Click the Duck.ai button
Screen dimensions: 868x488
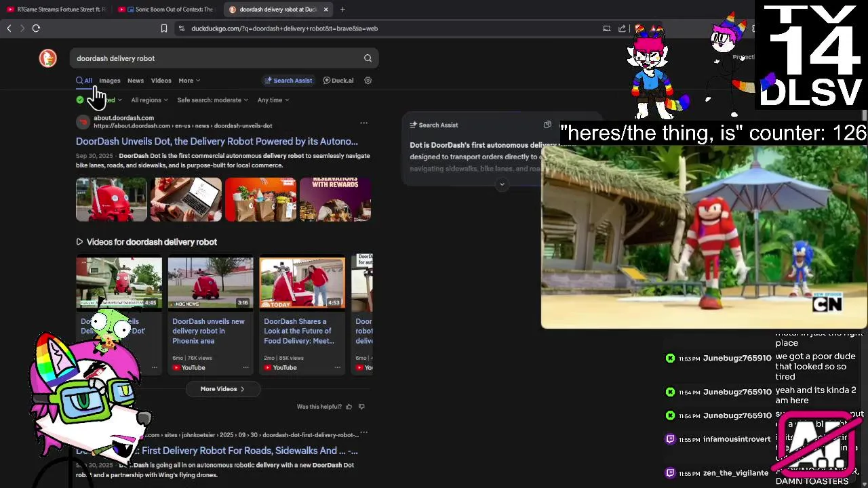(338, 81)
